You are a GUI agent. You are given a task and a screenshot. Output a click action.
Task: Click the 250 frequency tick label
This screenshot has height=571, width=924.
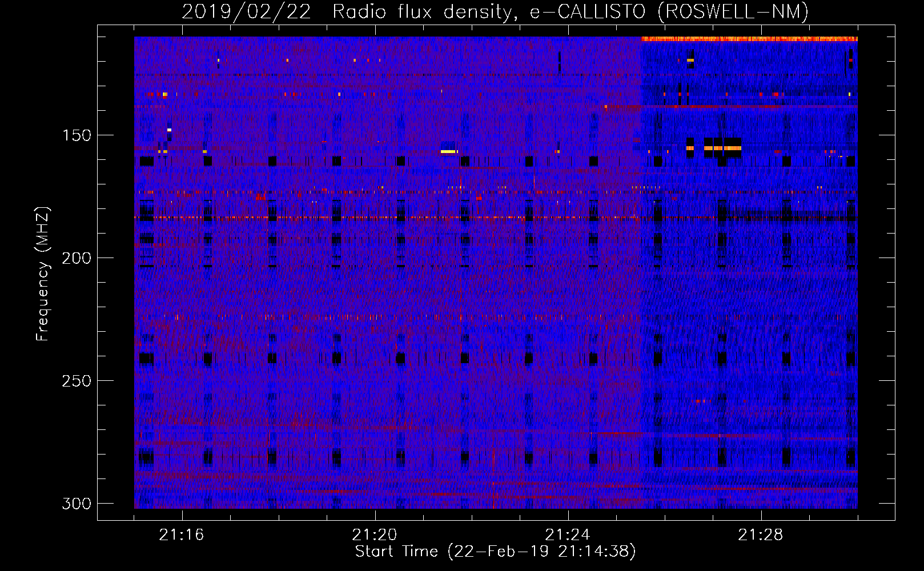[x=77, y=381]
